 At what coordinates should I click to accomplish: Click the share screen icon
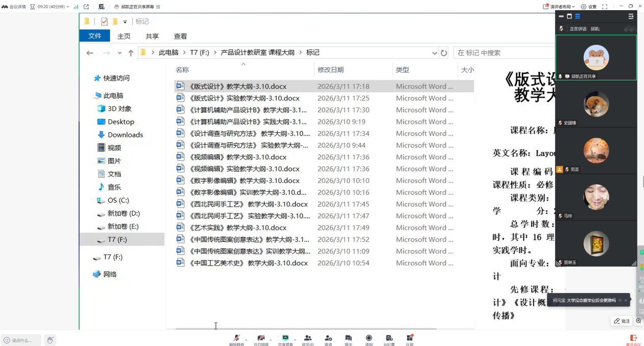[285, 338]
